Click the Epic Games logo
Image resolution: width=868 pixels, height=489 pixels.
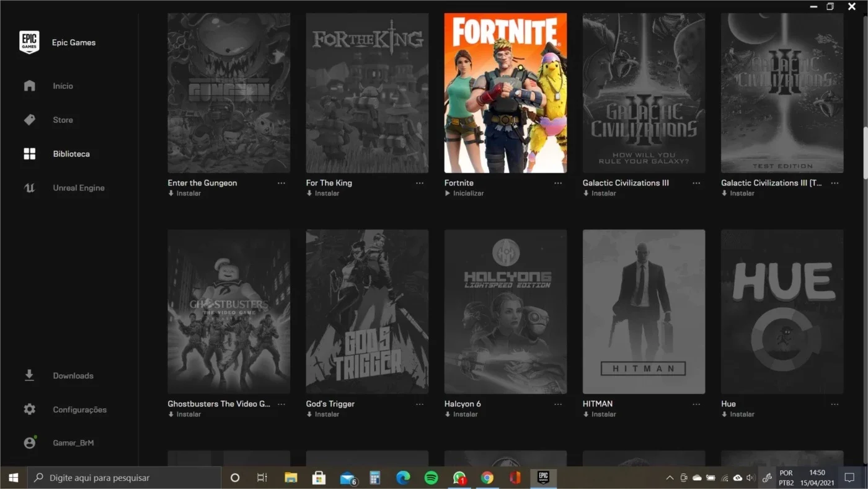point(29,42)
